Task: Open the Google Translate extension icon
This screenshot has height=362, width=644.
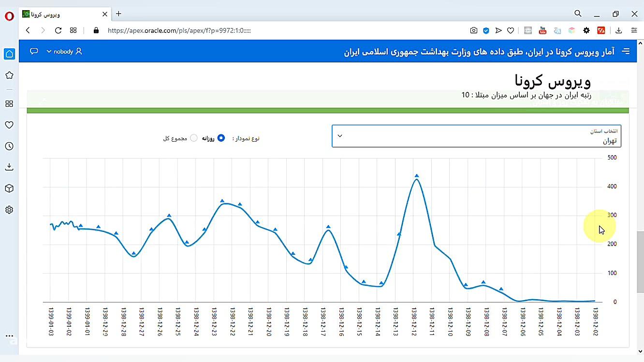Action: (557, 30)
